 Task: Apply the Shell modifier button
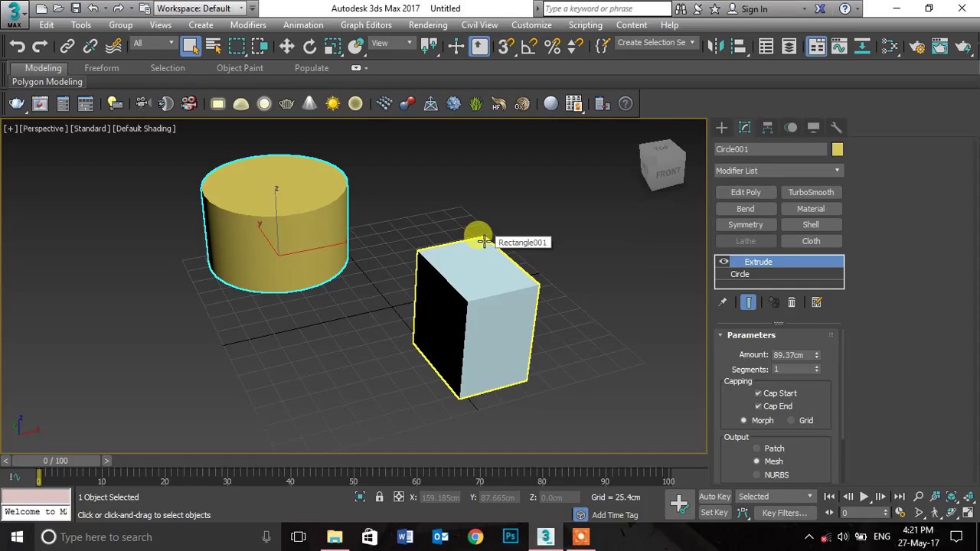pos(811,225)
